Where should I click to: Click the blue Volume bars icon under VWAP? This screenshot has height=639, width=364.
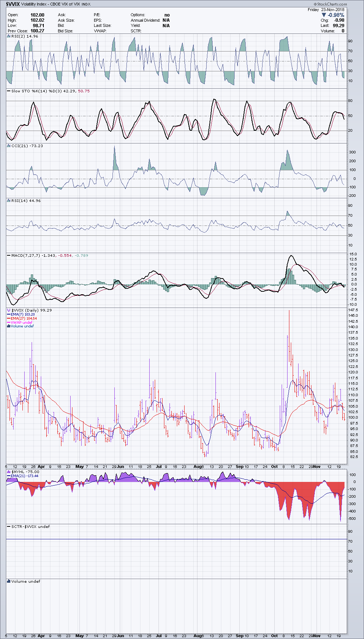tap(9, 326)
